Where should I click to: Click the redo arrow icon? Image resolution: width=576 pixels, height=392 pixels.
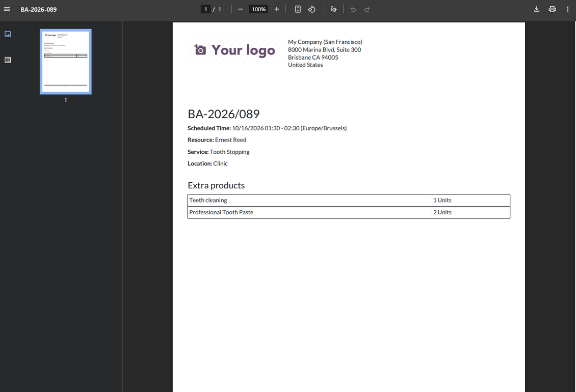[x=366, y=9]
